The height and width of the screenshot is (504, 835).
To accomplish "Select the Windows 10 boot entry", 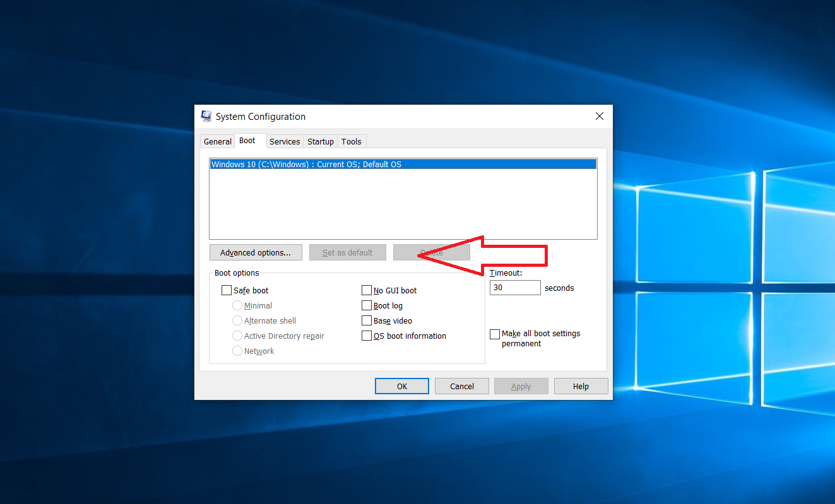I will click(x=403, y=165).
